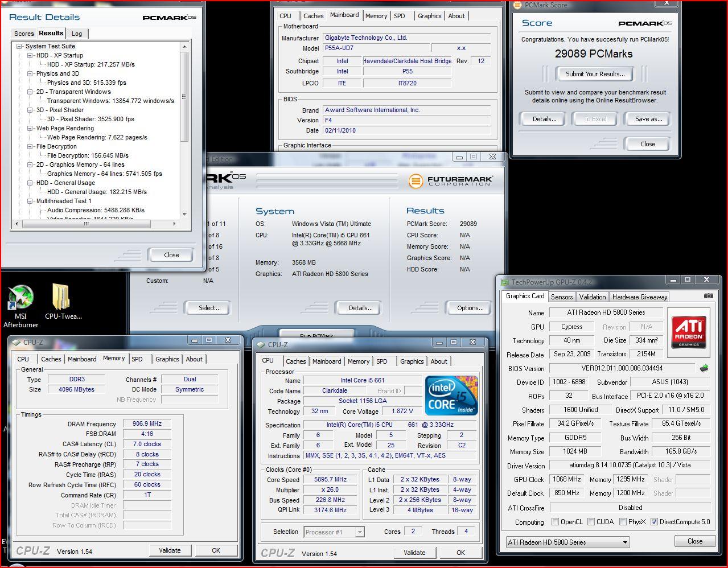Click the Submit Your Results button
Screen dimensions: 728x568
595,74
